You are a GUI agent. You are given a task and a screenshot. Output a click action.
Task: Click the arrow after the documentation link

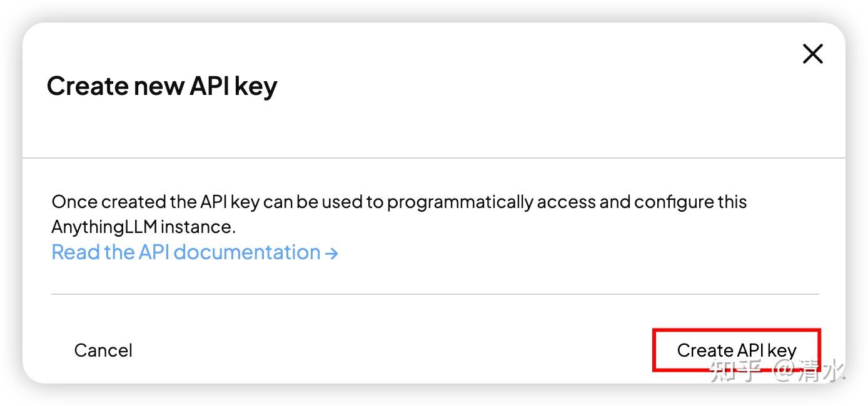click(x=332, y=253)
